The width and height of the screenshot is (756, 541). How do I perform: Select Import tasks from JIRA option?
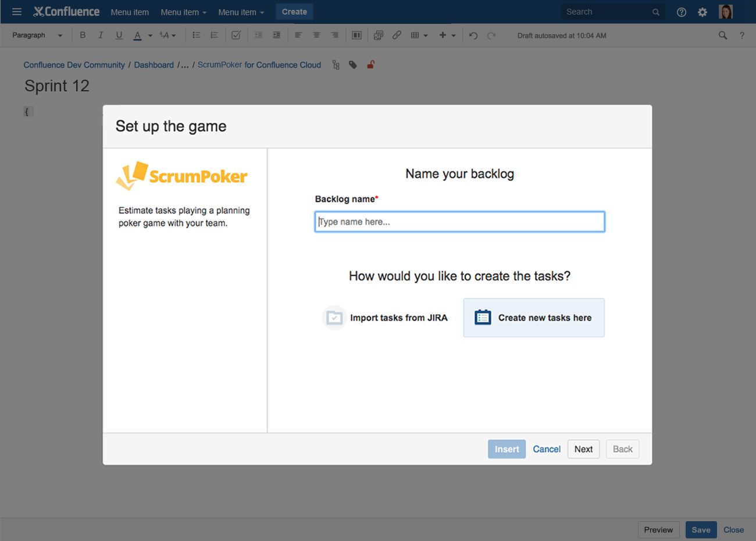(x=385, y=318)
